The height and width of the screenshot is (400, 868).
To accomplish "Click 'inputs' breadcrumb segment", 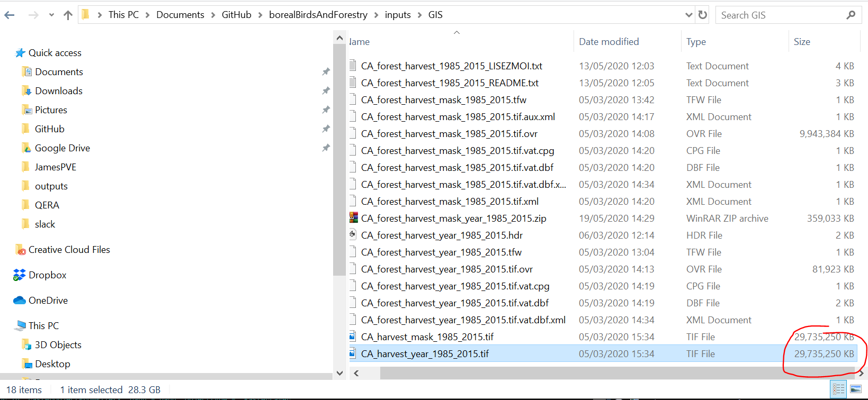I will pos(398,15).
